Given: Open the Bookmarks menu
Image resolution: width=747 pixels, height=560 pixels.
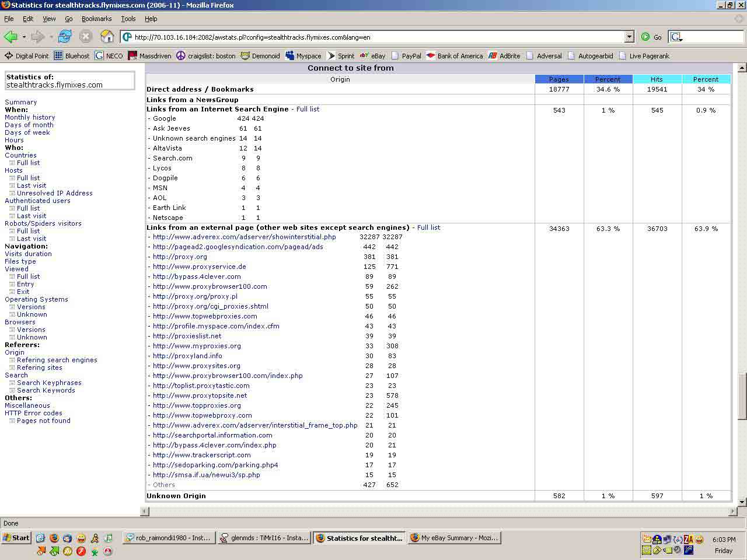Looking at the screenshot, I should pos(96,19).
